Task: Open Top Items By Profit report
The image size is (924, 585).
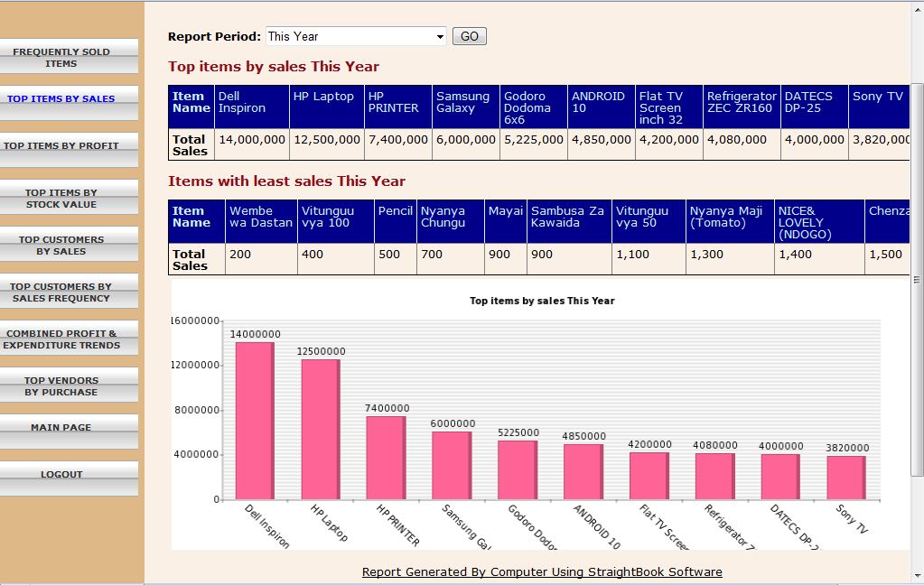Action: coord(69,150)
